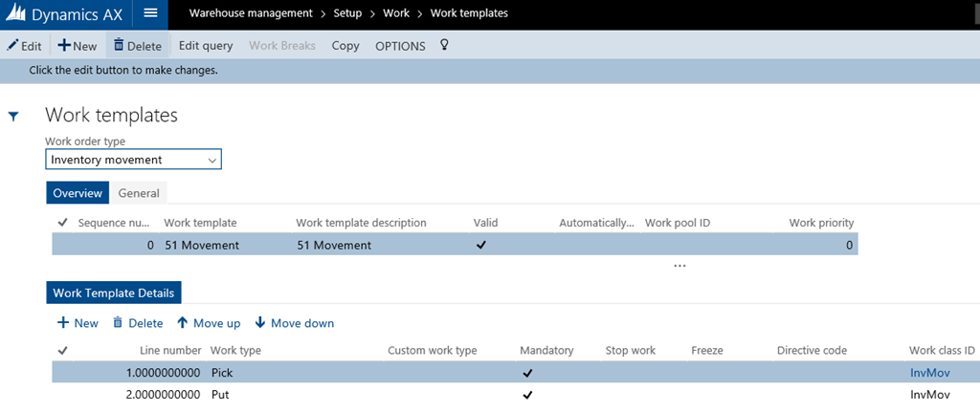Open the InvMov work class link
The width and height of the screenshot is (980, 412).
[x=929, y=373]
